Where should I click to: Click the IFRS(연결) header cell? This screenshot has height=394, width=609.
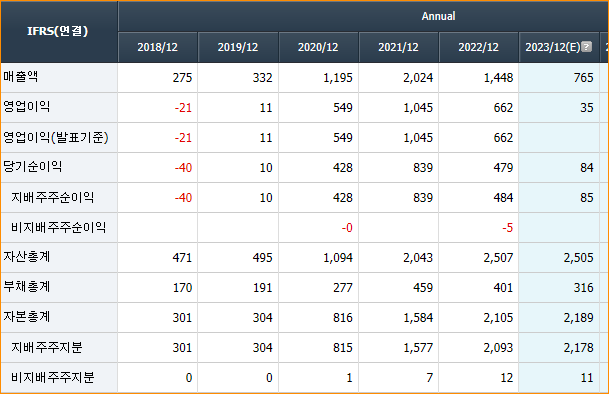click(58, 31)
